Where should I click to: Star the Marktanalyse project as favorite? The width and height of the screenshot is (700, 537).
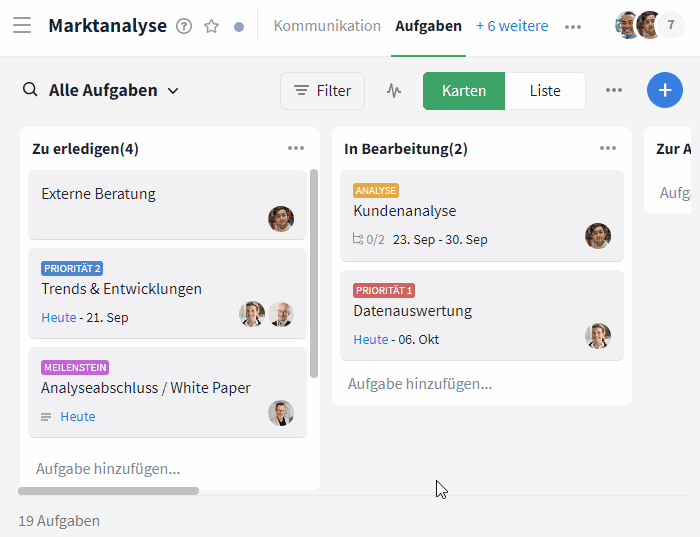211,26
